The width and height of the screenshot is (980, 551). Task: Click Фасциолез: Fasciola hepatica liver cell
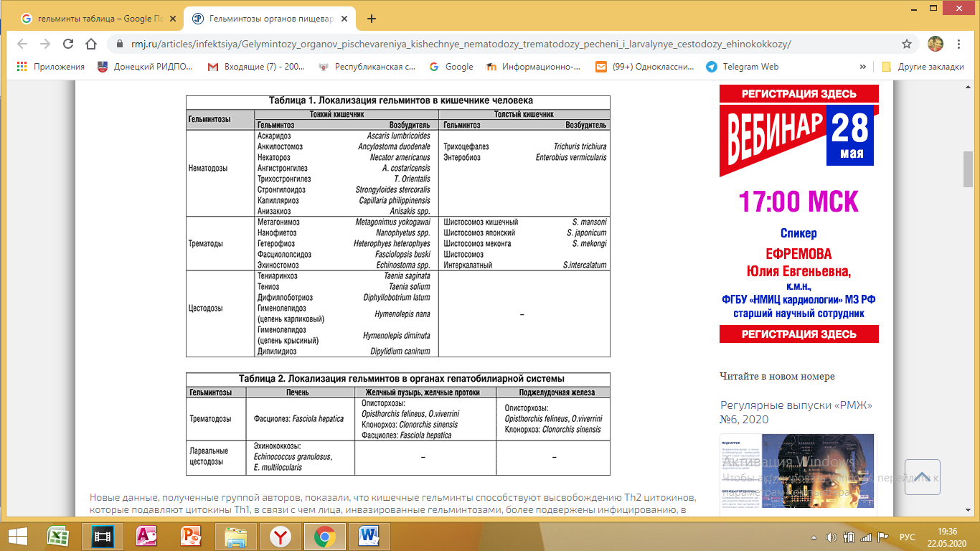pyautogui.click(x=299, y=418)
